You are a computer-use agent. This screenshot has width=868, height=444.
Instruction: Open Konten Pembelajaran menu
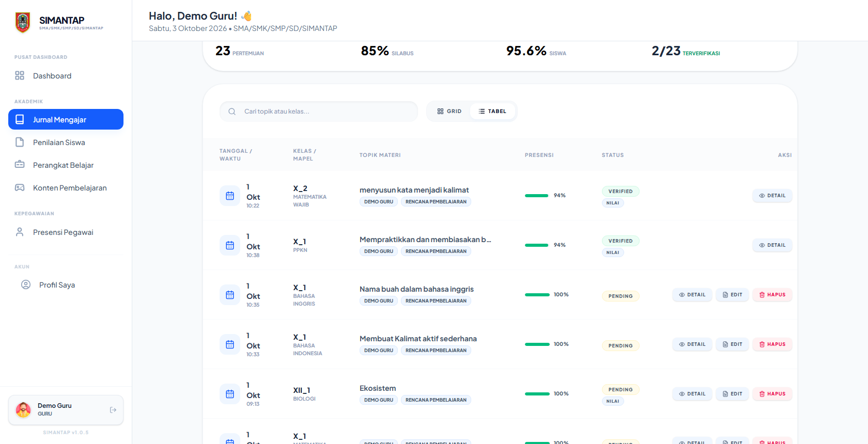click(66, 188)
